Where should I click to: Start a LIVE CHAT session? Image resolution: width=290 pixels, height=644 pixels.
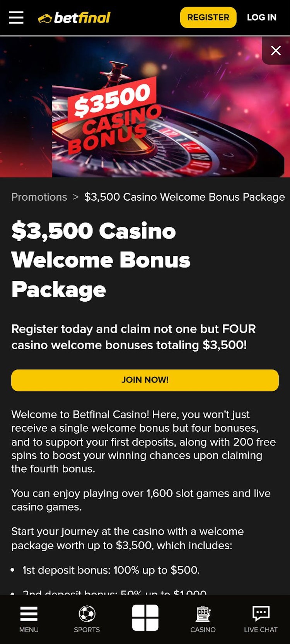click(261, 619)
